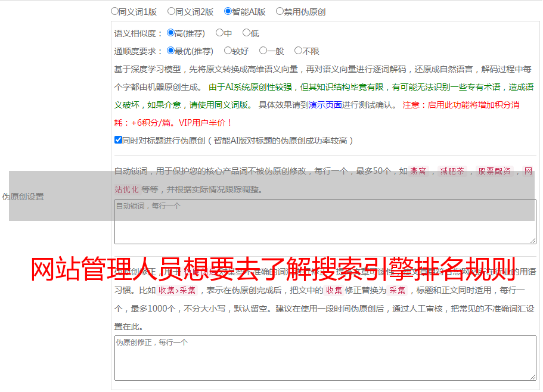
Task: Toggle the 同时对标题进行伪原创 checkbox
Action: 118,140
